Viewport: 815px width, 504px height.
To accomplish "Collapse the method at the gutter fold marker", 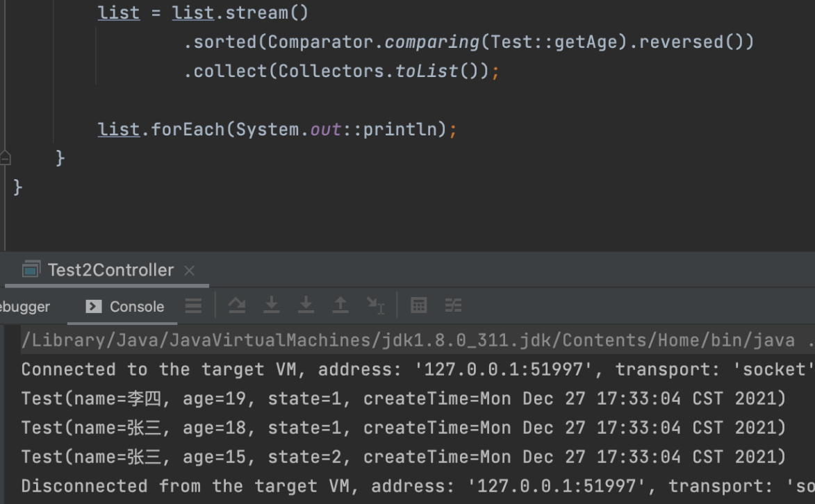I will (6, 158).
